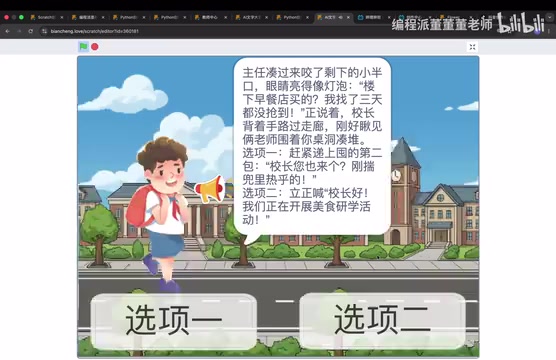Go forward with the browser forward arrow
This screenshot has height=360, width=556.
click(19, 31)
